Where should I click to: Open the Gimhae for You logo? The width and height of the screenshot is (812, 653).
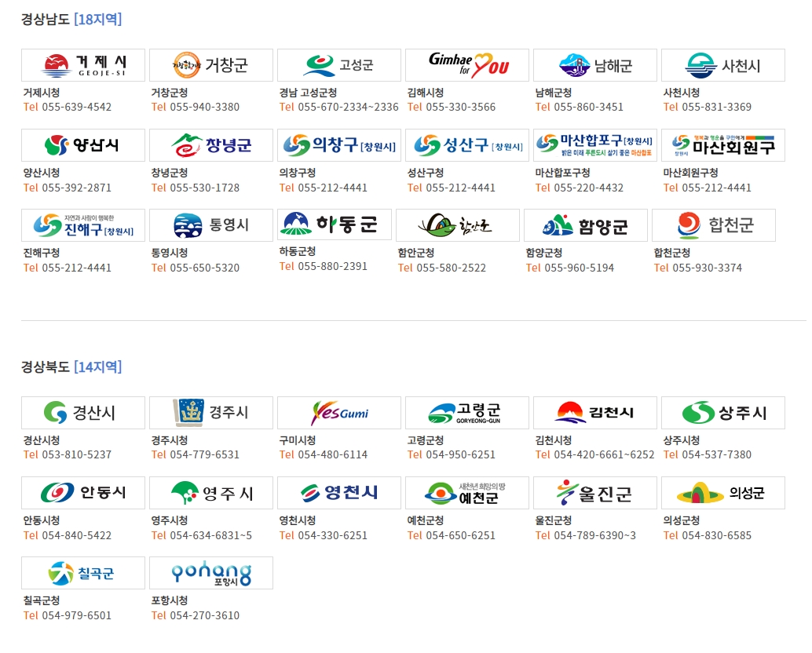coord(467,65)
